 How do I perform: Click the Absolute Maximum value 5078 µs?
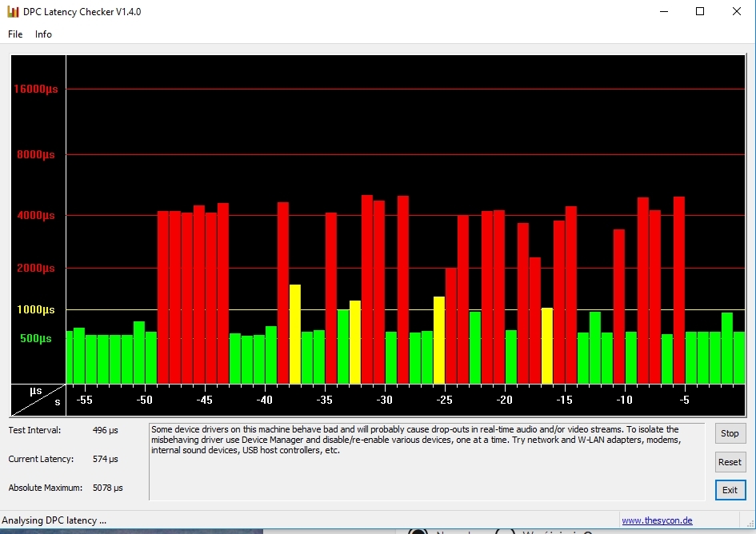click(x=107, y=488)
